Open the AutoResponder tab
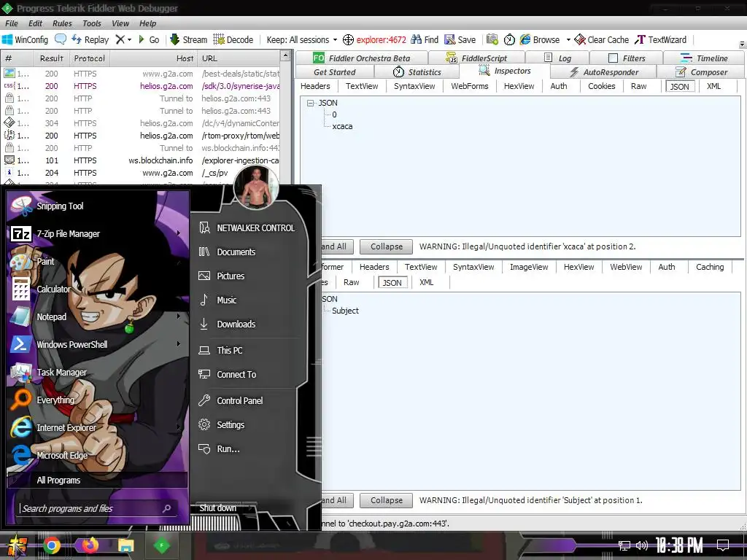Image resolution: width=747 pixels, height=560 pixels. [x=603, y=72]
